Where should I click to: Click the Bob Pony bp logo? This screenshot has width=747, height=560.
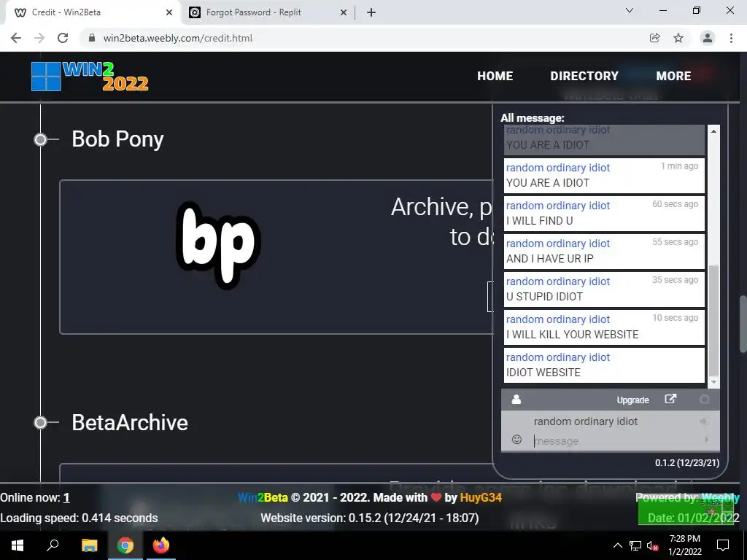tap(219, 244)
